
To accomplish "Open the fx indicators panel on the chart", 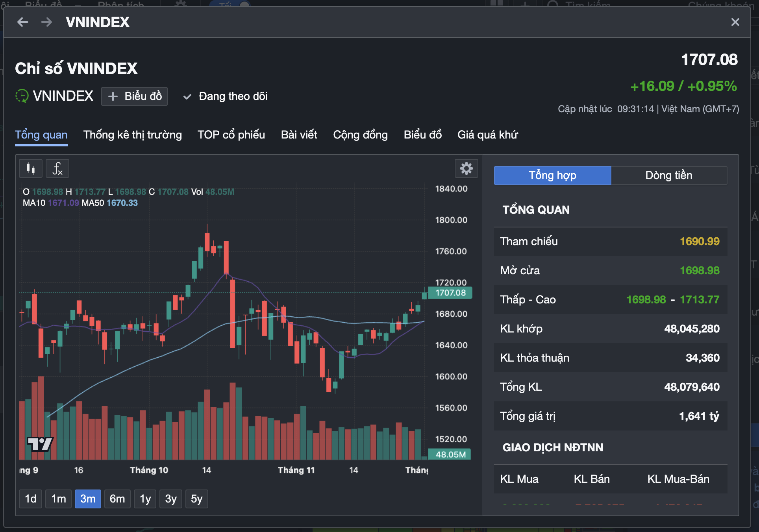I will point(57,168).
